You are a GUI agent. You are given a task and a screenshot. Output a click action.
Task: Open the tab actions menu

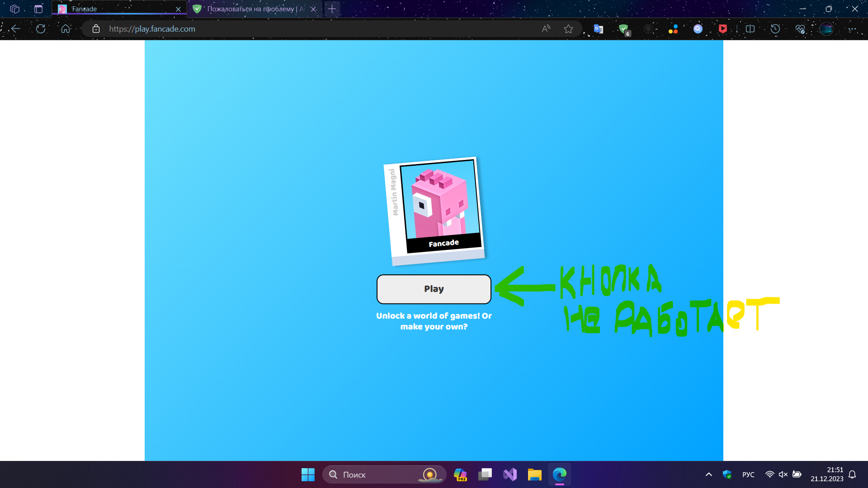point(38,9)
